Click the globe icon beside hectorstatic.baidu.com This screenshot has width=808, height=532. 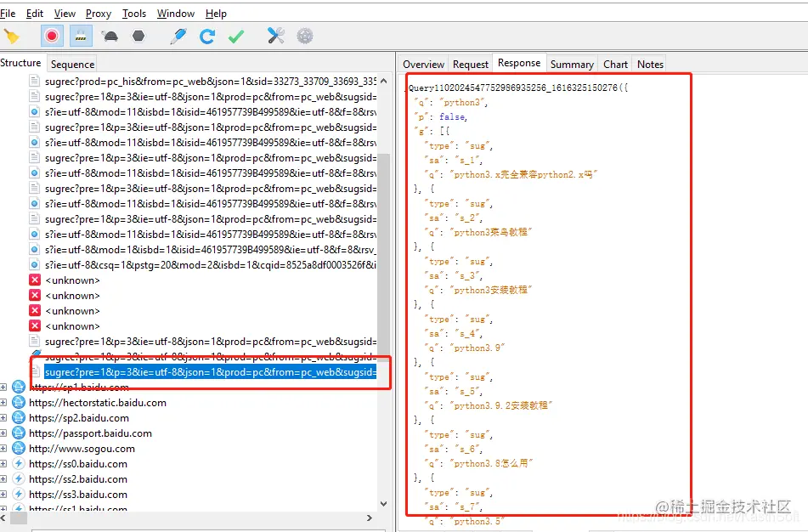(x=19, y=402)
